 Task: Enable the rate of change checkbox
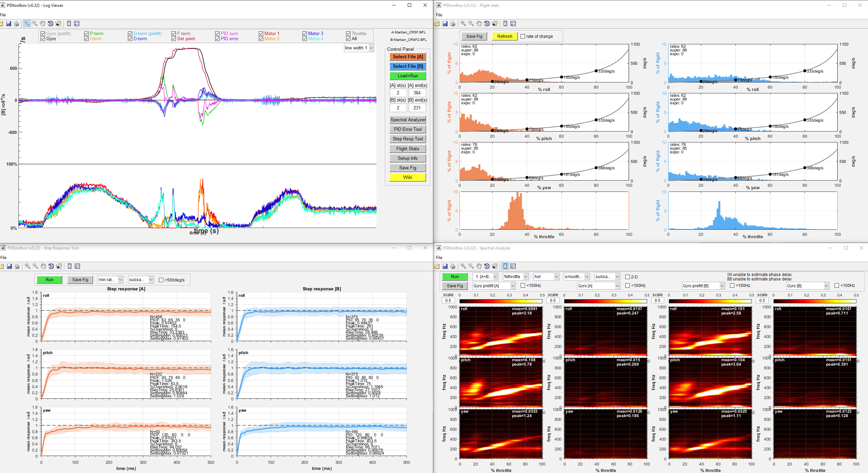[523, 36]
